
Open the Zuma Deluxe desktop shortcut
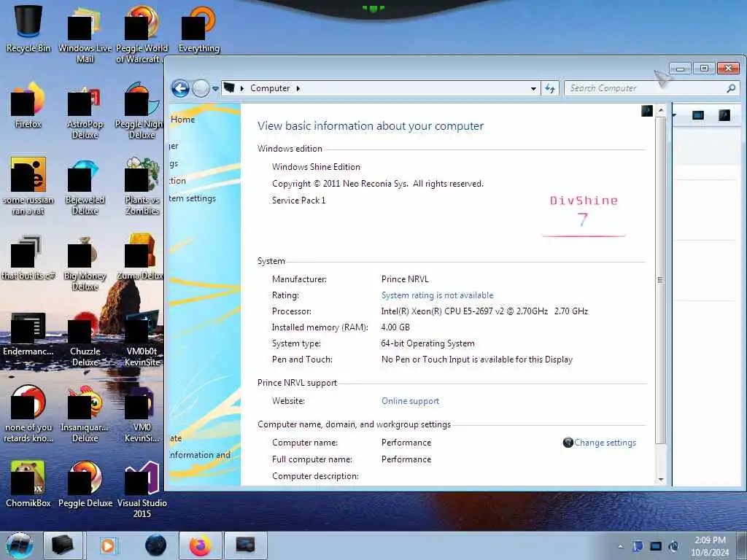(x=140, y=257)
